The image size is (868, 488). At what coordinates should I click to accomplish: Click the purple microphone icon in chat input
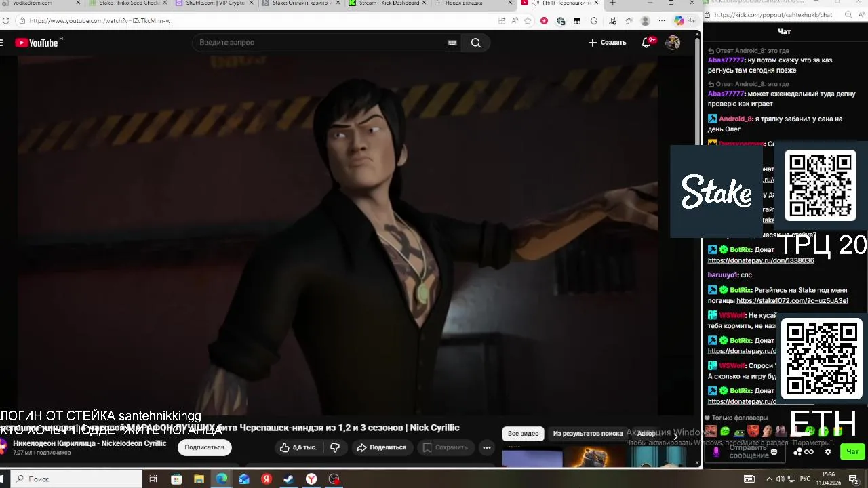coord(715,452)
